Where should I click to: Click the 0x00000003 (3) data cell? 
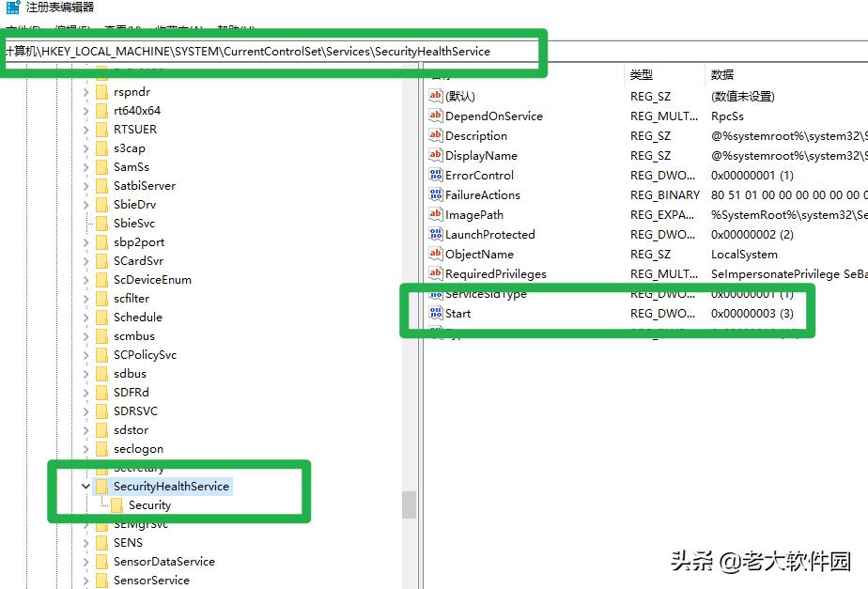(752, 314)
